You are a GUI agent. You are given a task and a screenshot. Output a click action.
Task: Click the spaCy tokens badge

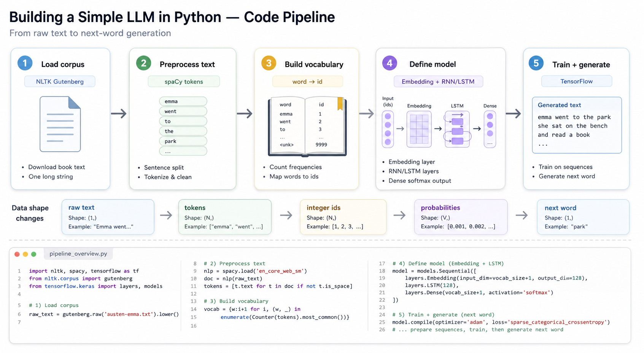pyautogui.click(x=184, y=81)
